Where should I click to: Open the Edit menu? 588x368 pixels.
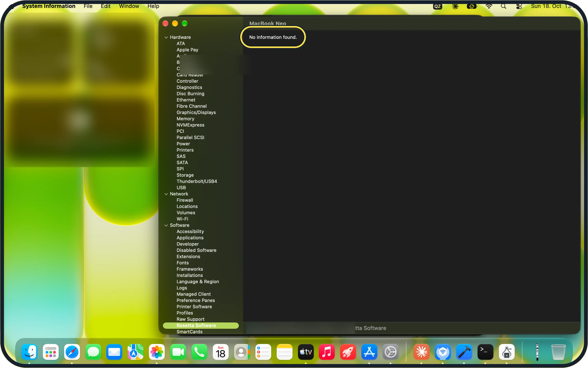(106, 6)
